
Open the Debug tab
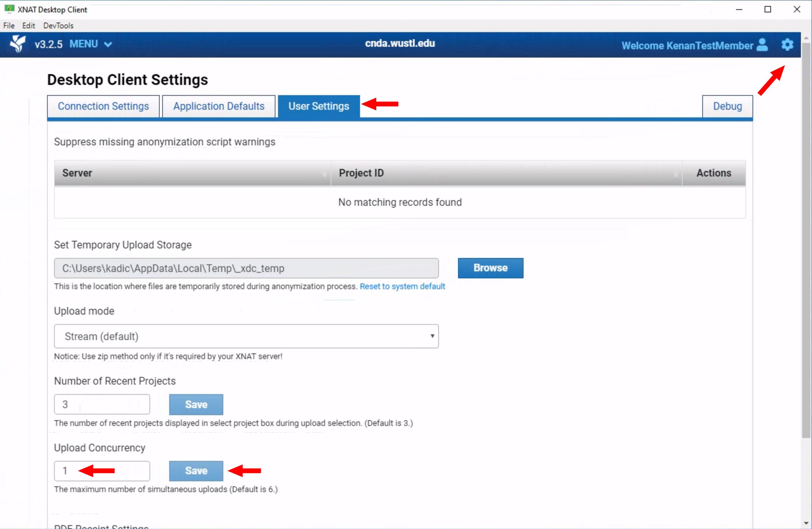[x=727, y=106]
